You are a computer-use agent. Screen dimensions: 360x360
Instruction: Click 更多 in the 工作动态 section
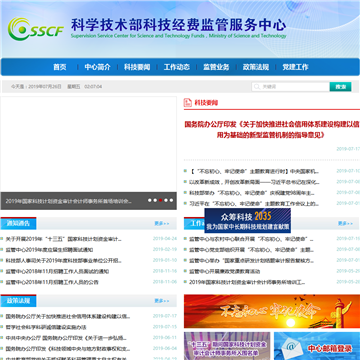[345, 223]
